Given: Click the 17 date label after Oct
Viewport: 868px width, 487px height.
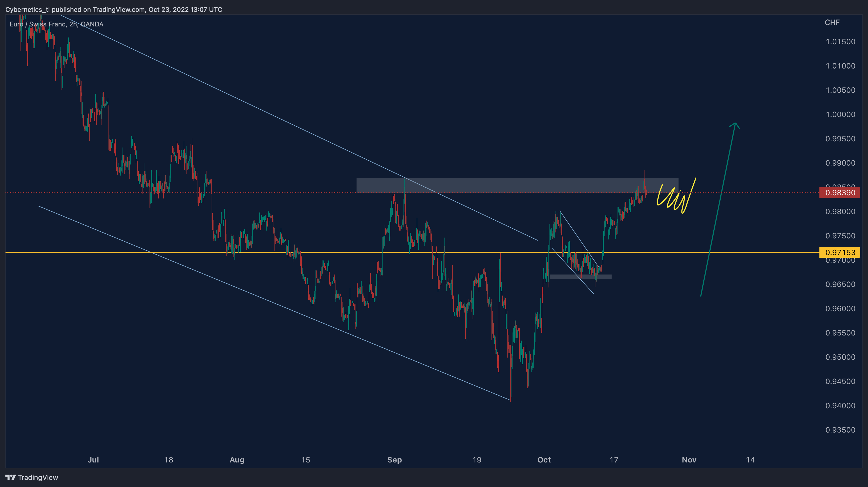Looking at the screenshot, I should click(x=614, y=460).
